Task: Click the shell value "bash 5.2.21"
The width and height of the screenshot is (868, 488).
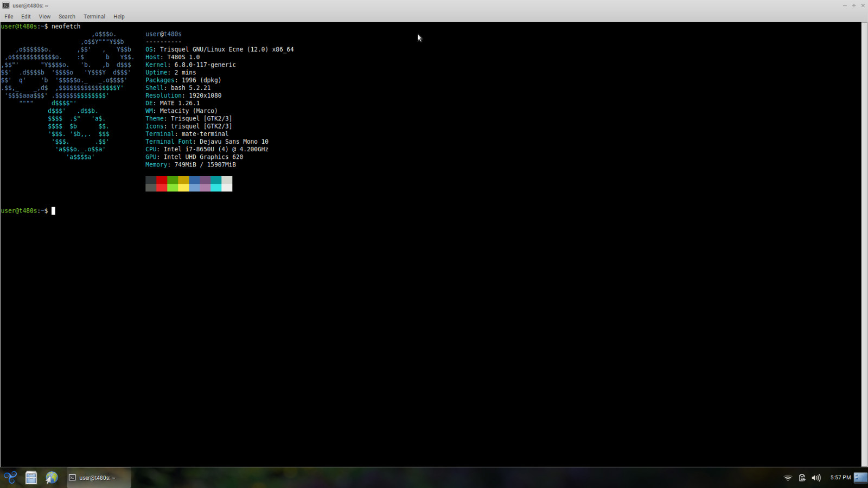Action: 190,88
